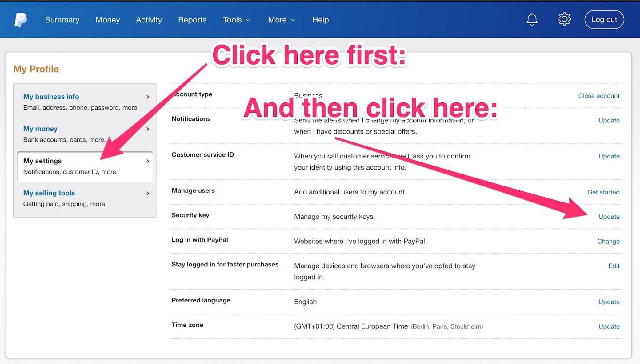Click 'Websites where I've logged in with PayPal.' text
The image size is (640, 364).
click(360, 241)
